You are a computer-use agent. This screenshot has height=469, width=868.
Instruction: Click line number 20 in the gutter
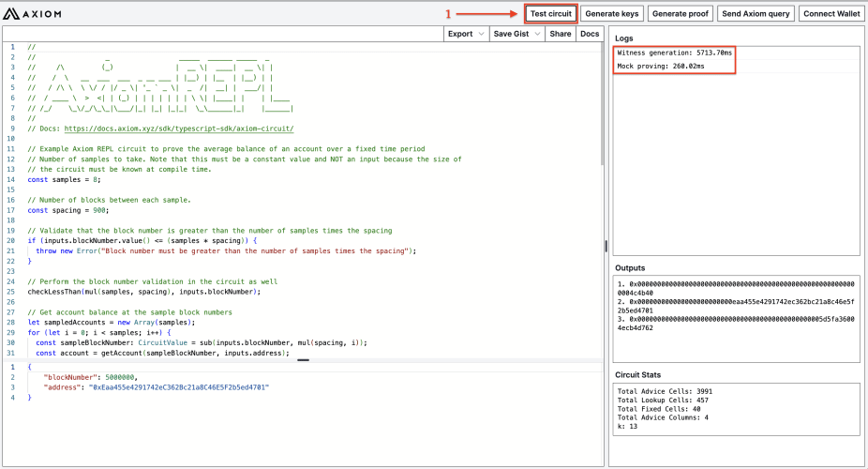point(10,241)
